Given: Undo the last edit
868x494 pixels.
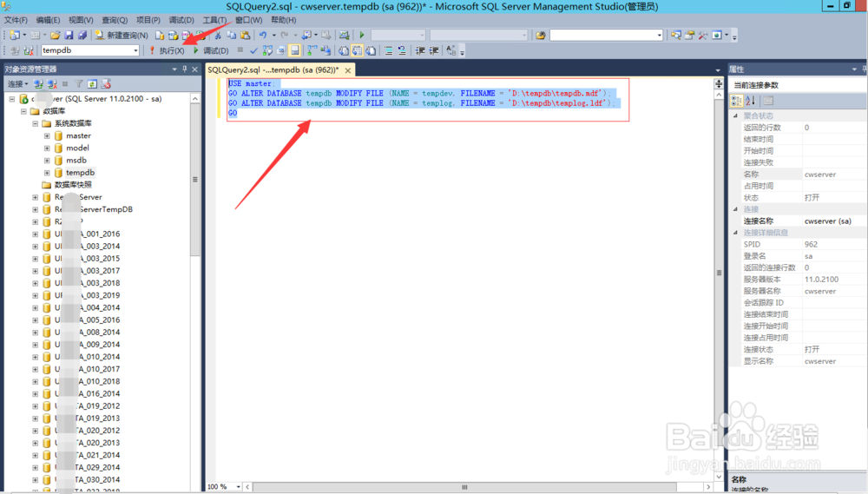Looking at the screenshot, I should tap(263, 35).
